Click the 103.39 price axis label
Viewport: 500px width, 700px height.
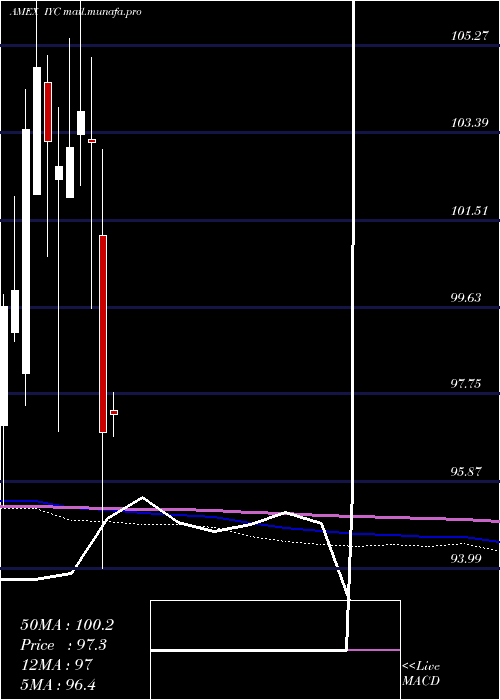tap(470, 123)
